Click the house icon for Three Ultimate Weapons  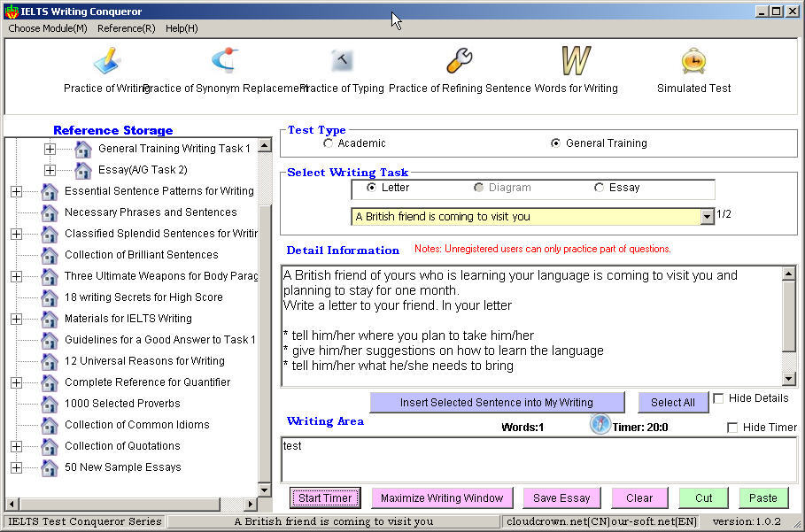coord(50,276)
